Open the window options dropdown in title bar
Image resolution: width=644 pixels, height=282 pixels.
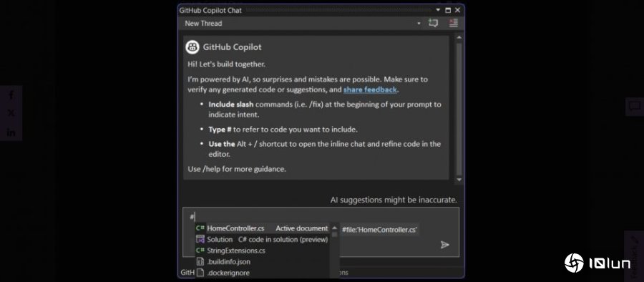tap(438, 10)
